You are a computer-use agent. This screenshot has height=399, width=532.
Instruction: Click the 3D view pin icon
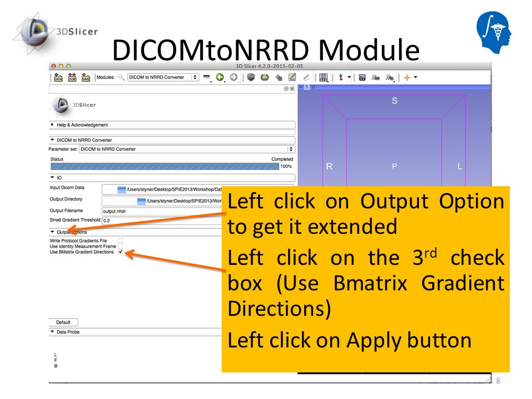(x=300, y=87)
